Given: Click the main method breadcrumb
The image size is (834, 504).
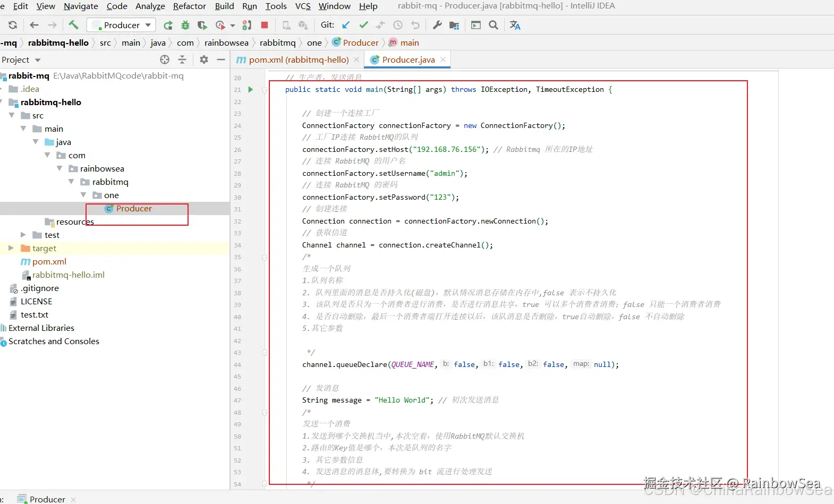Looking at the screenshot, I should coord(404,42).
